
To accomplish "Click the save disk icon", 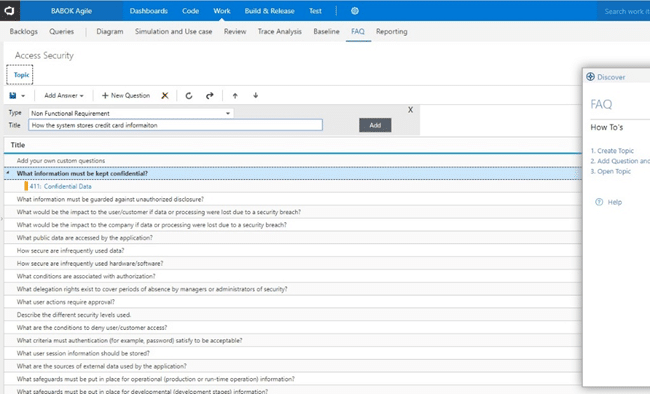I will pyautogui.click(x=13, y=96).
